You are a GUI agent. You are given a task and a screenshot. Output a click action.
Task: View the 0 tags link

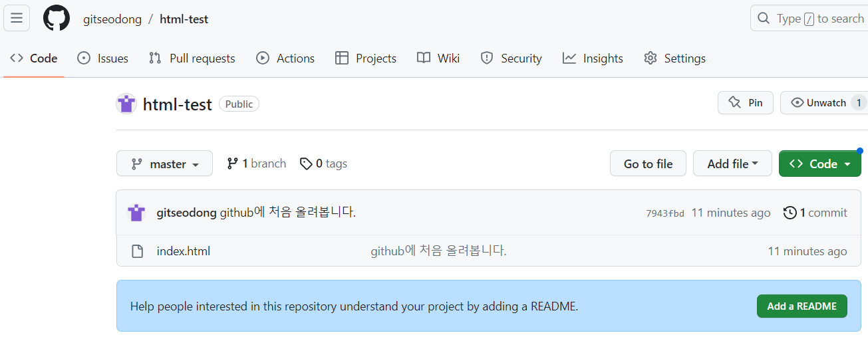coord(323,164)
